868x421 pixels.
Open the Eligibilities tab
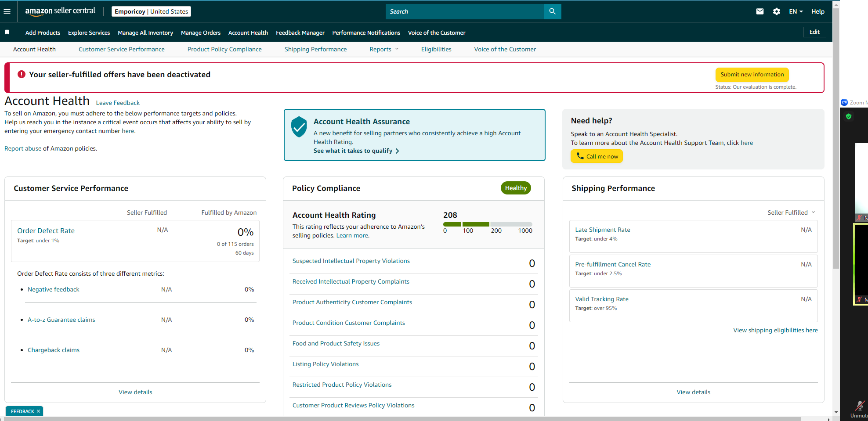coord(436,49)
